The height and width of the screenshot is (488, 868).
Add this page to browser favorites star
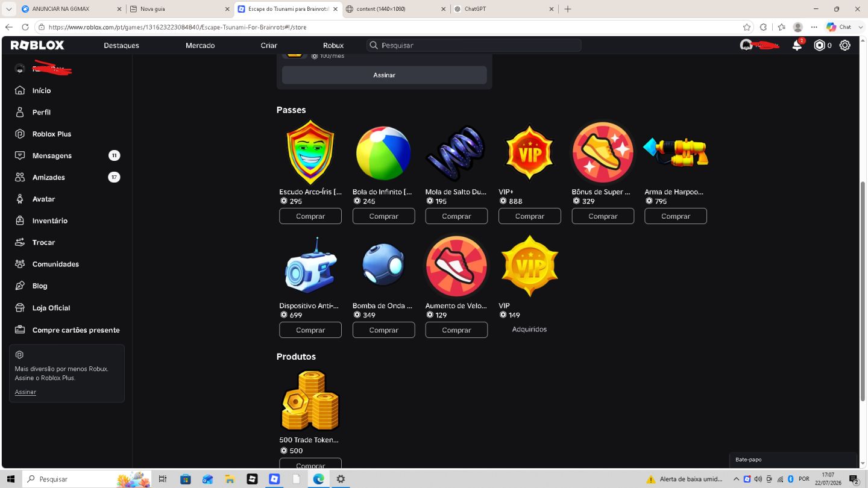point(747,27)
